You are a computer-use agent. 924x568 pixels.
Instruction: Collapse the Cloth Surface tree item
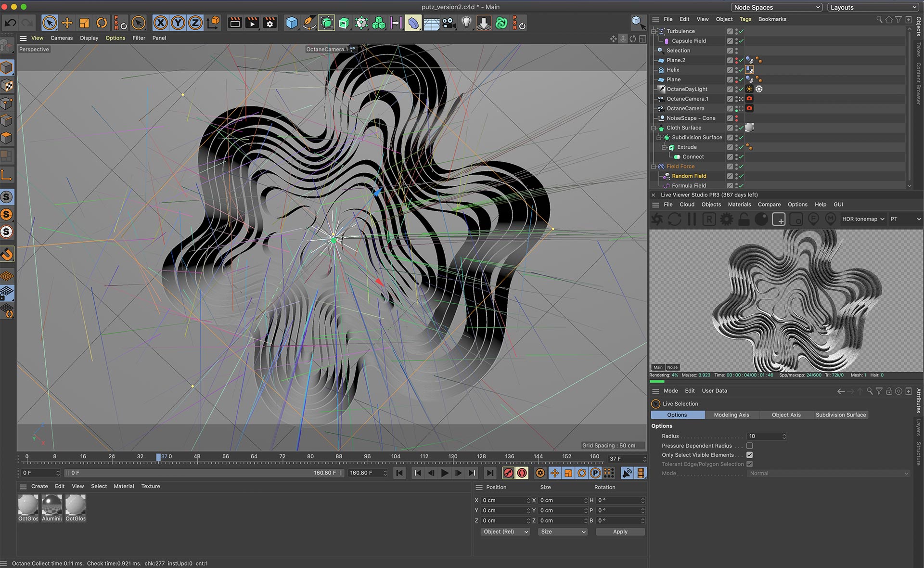pos(654,128)
